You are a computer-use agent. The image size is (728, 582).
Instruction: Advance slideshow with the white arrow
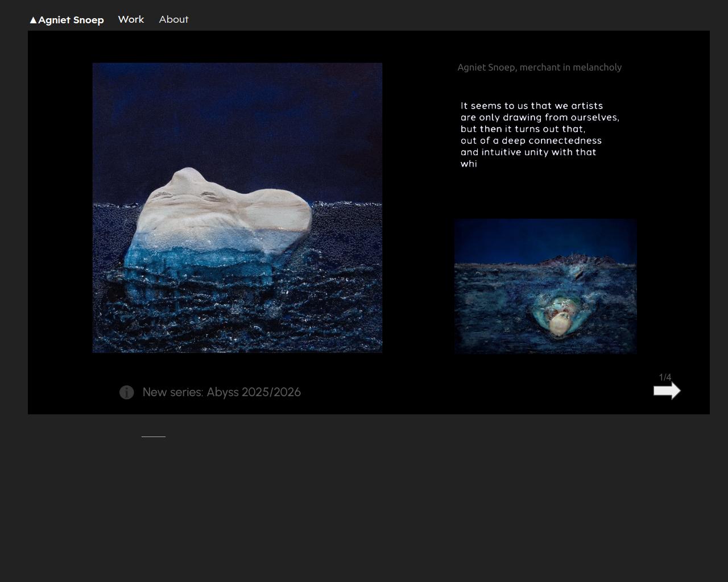(667, 391)
